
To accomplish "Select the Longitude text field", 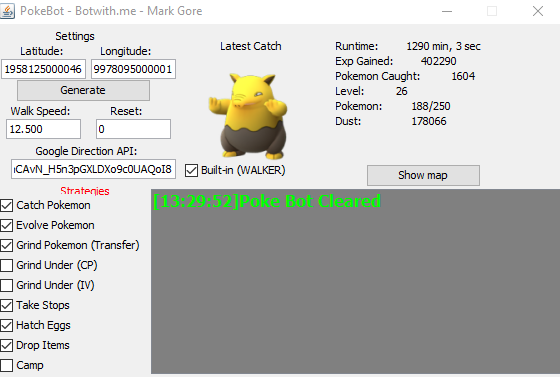I will click(133, 69).
